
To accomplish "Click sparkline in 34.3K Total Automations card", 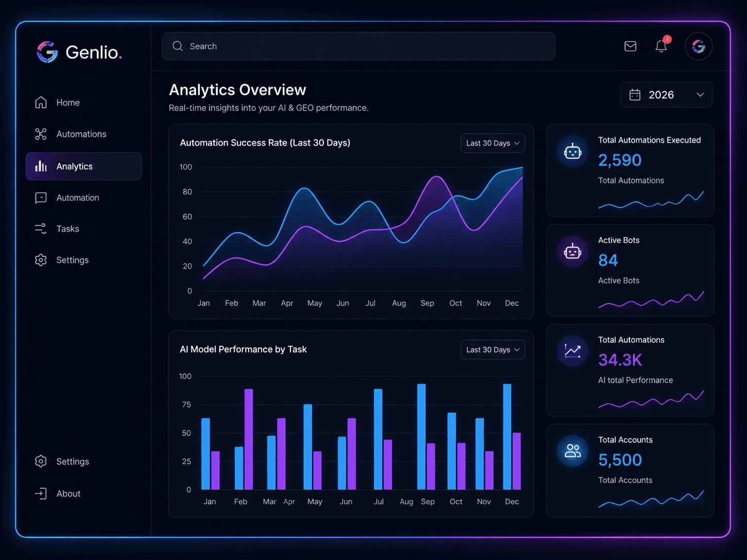I will pos(651,400).
